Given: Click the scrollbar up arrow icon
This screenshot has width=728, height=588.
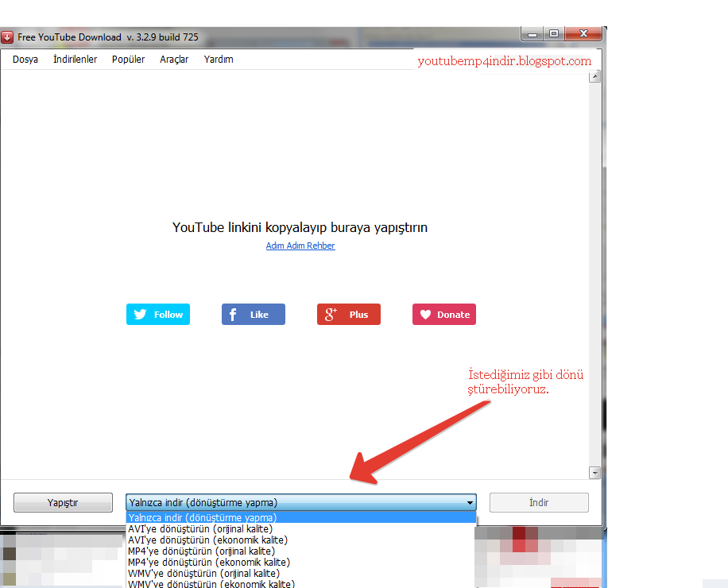Looking at the screenshot, I should point(594,76).
